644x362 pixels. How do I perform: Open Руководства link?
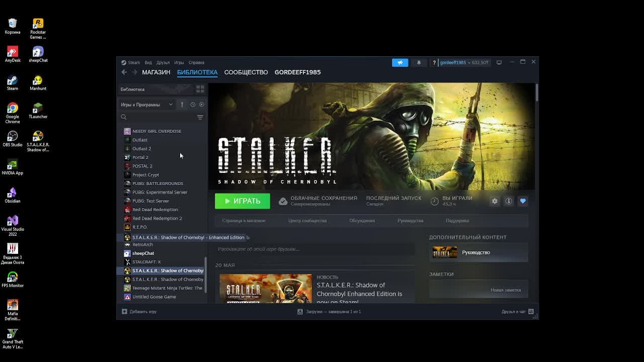(410, 221)
